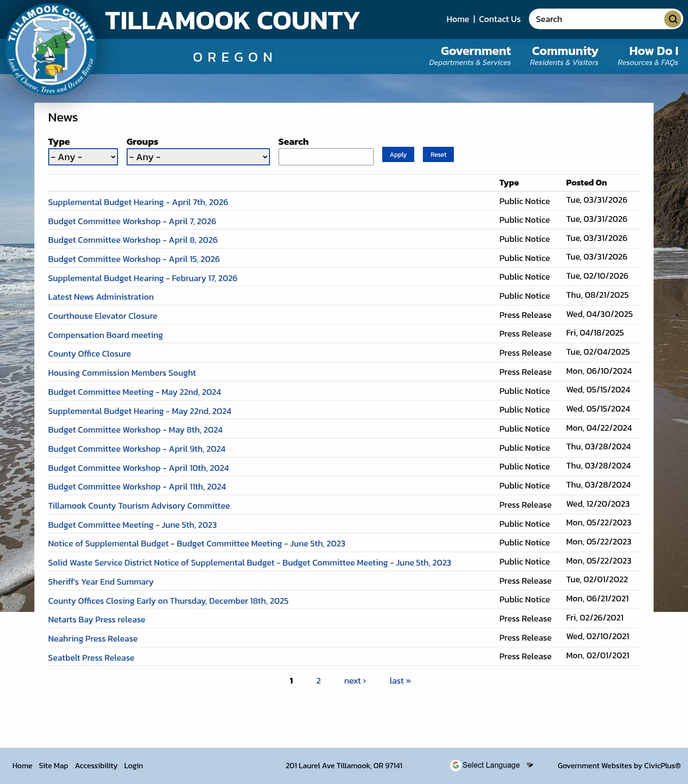The width and height of the screenshot is (688, 784).
Task: Open Budget Committee Workshop April 10th, 2024
Action: click(x=139, y=468)
